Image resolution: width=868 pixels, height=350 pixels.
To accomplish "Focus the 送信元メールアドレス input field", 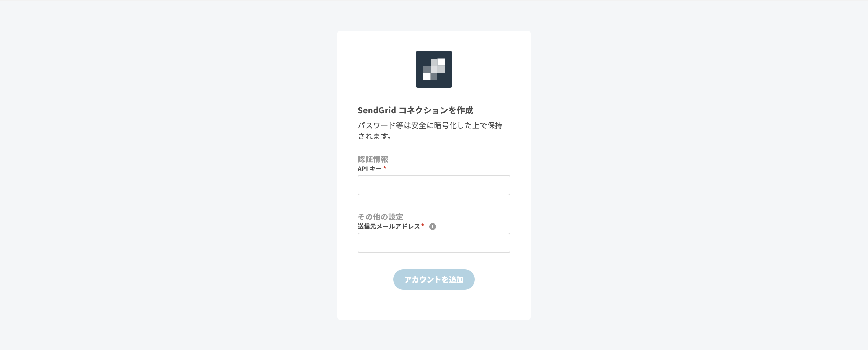I will (x=434, y=243).
